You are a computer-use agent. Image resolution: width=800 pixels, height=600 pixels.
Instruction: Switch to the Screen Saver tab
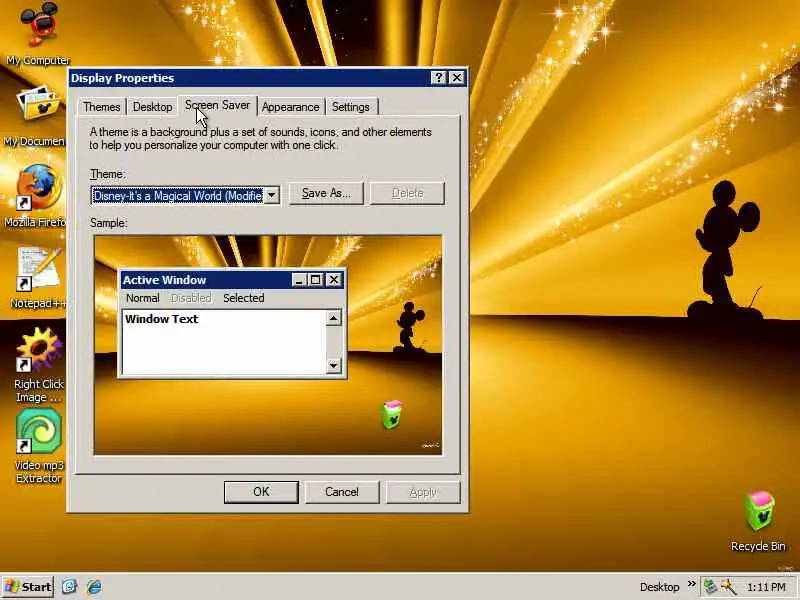[217, 105]
